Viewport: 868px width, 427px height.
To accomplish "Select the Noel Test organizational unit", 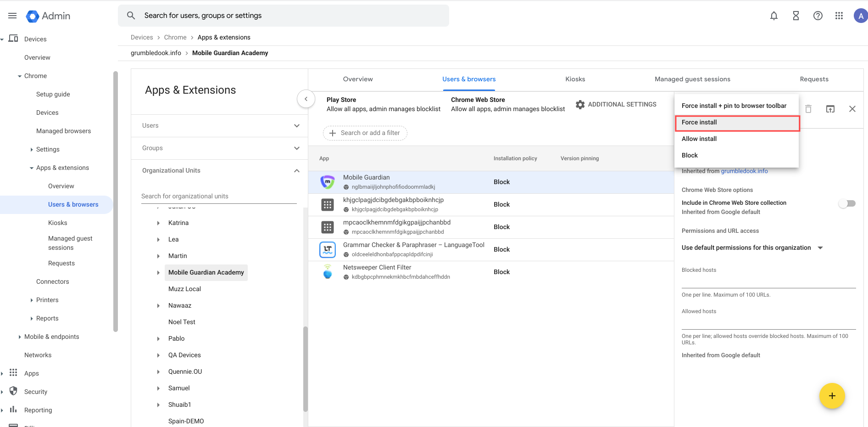I will (182, 322).
